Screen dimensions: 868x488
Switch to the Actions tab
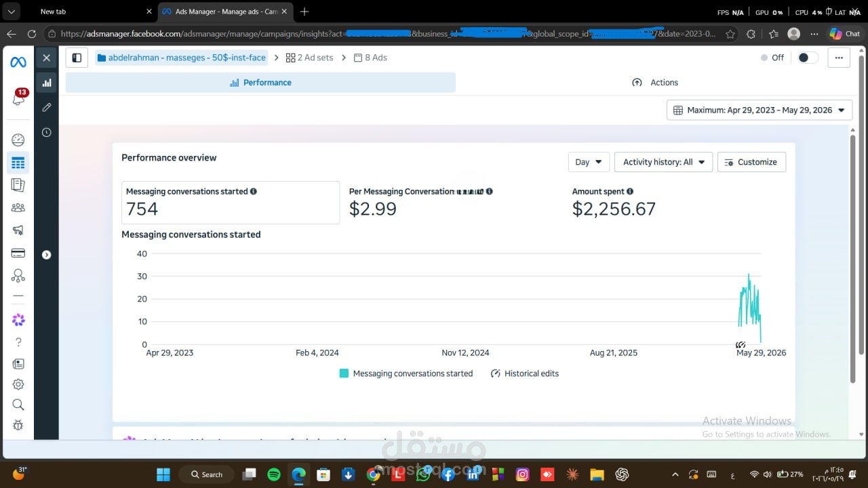coord(654,83)
